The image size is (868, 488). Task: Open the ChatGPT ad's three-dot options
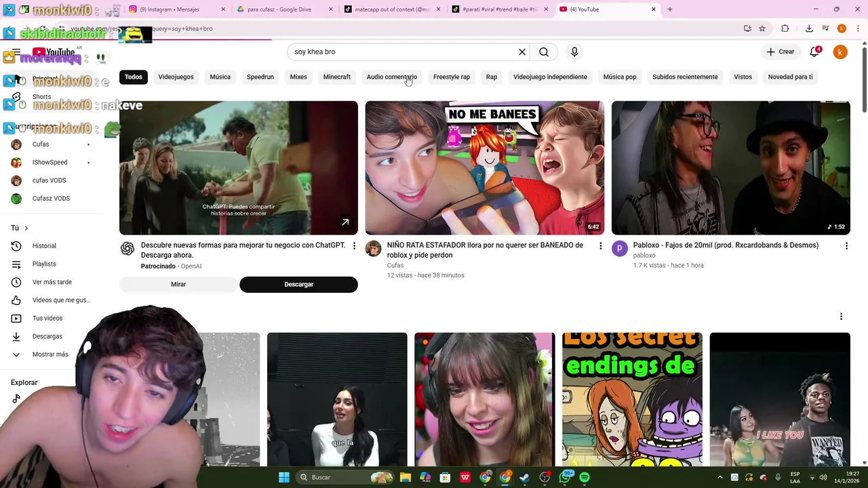click(x=354, y=245)
